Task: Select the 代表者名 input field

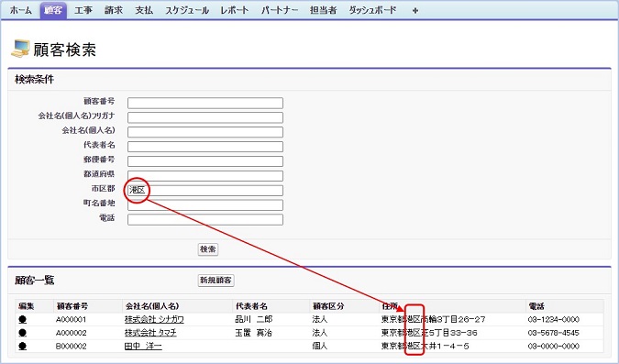Action: 205,147
